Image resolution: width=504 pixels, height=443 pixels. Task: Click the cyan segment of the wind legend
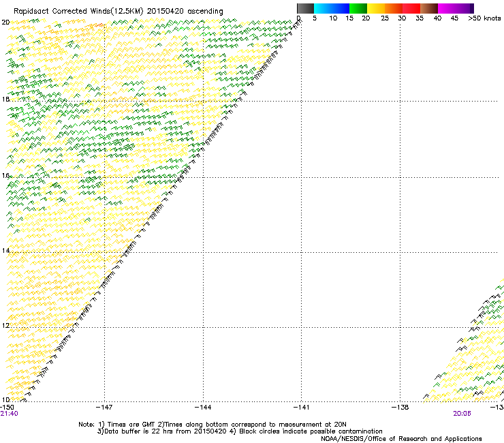(x=322, y=8)
